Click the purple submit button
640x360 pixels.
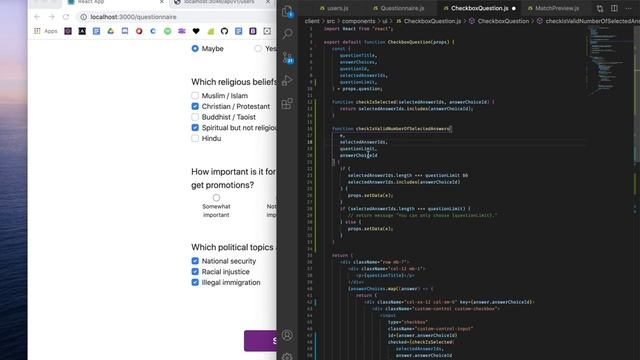[260, 340]
